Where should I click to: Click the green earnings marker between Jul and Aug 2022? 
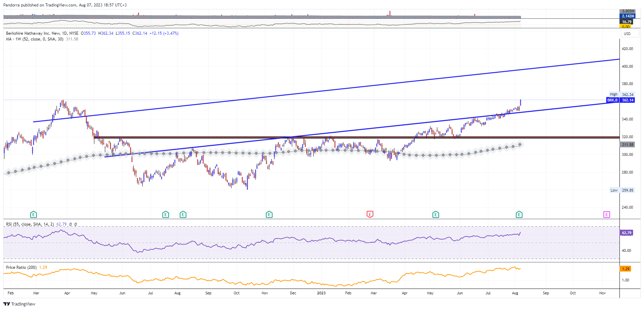166,214
